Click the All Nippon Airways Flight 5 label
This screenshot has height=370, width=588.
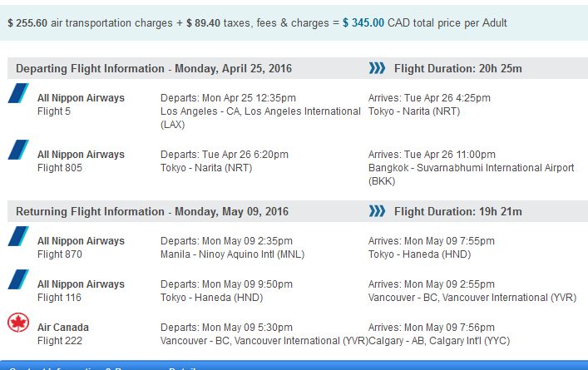click(81, 105)
